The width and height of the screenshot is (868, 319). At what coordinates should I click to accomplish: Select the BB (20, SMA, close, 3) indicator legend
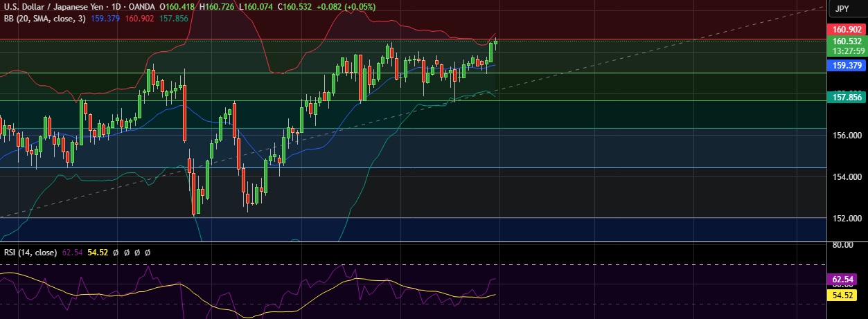point(45,18)
